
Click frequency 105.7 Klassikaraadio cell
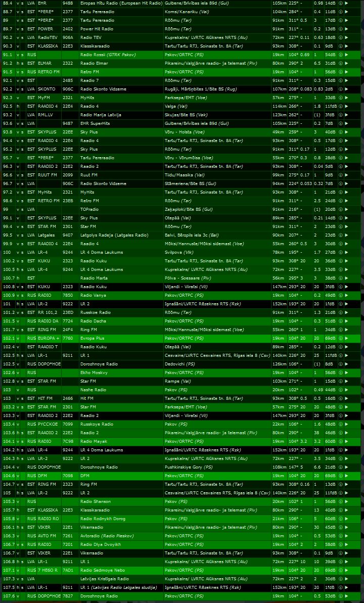(9, 510)
